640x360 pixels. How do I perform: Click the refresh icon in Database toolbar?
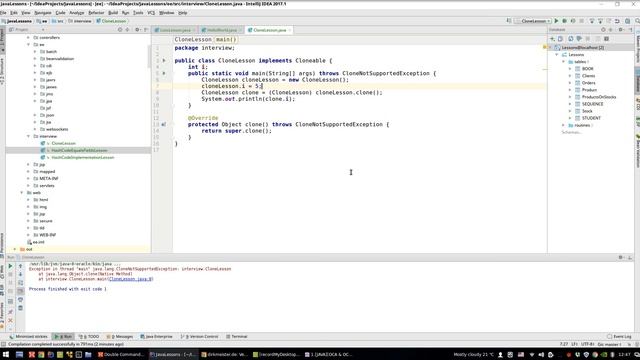[571, 39]
